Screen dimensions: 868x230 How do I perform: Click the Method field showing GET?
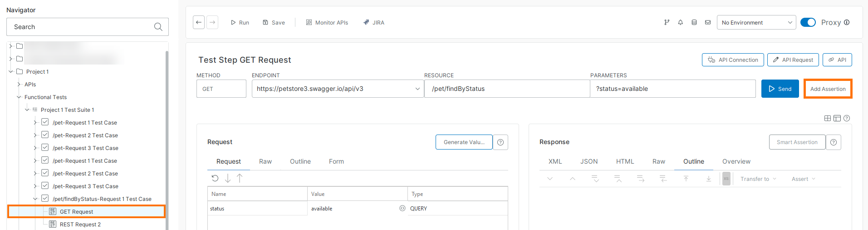coord(221,89)
